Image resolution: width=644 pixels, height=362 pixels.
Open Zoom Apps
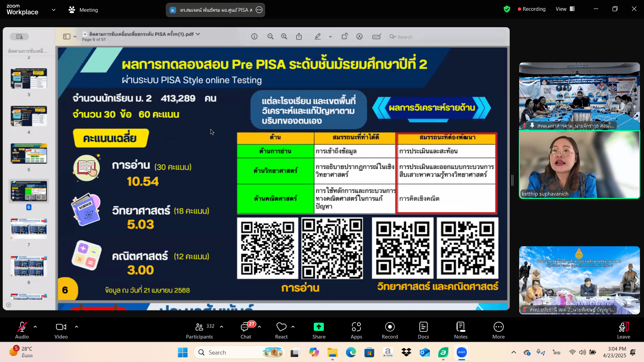[356, 330]
